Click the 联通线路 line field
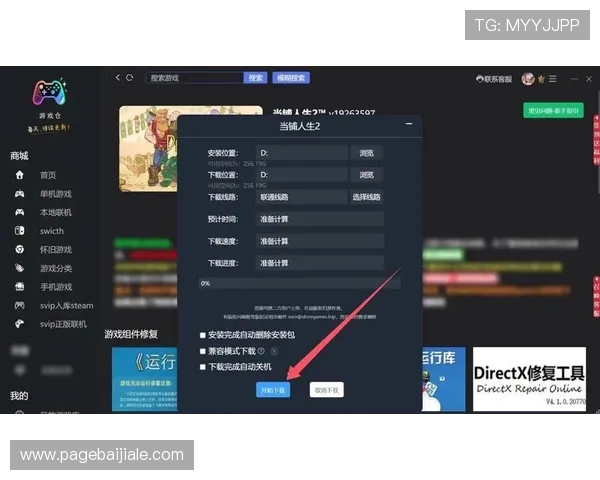The height and width of the screenshot is (480, 600). click(x=302, y=197)
